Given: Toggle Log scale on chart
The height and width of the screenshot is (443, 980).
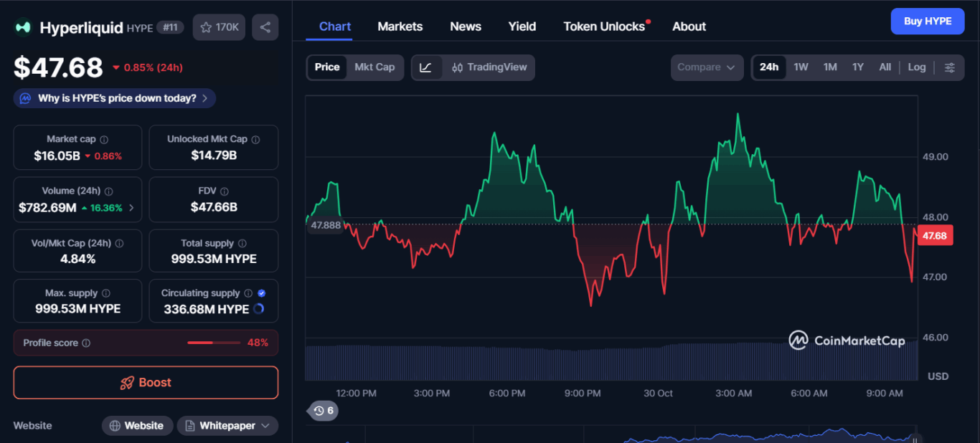Looking at the screenshot, I should pos(916,67).
